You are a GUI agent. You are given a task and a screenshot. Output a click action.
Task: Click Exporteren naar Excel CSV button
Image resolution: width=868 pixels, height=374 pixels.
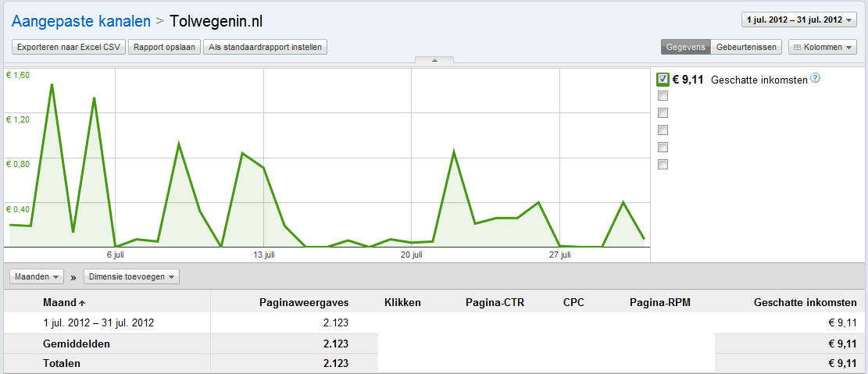(70, 47)
